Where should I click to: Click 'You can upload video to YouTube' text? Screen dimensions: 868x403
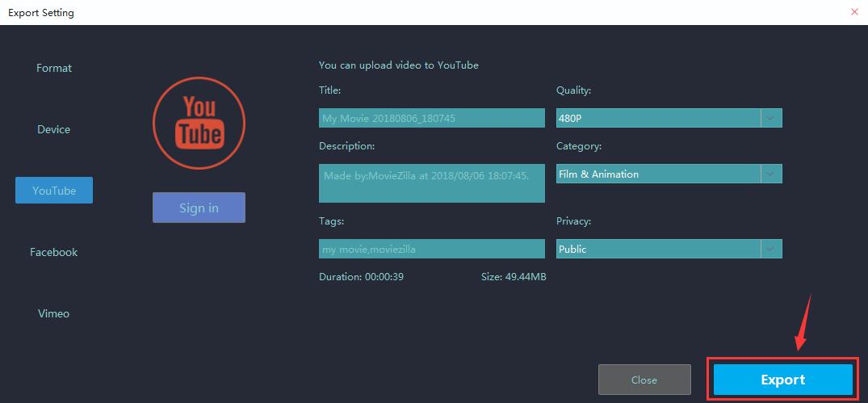point(399,65)
